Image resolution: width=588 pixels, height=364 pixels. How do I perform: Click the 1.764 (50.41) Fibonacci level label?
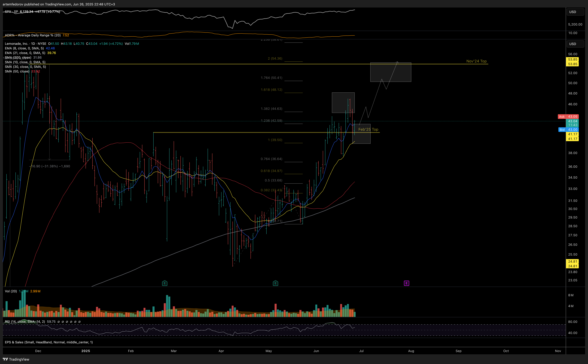271,77
